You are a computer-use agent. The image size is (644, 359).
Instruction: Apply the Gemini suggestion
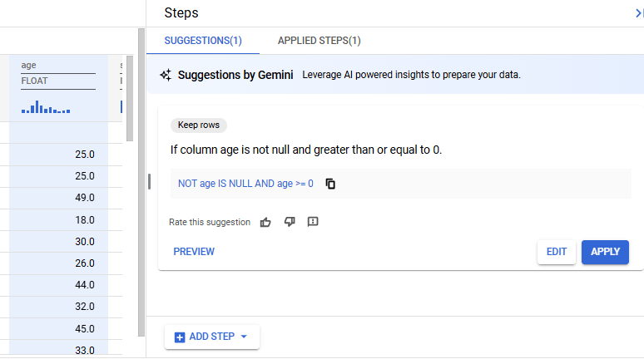tap(605, 252)
